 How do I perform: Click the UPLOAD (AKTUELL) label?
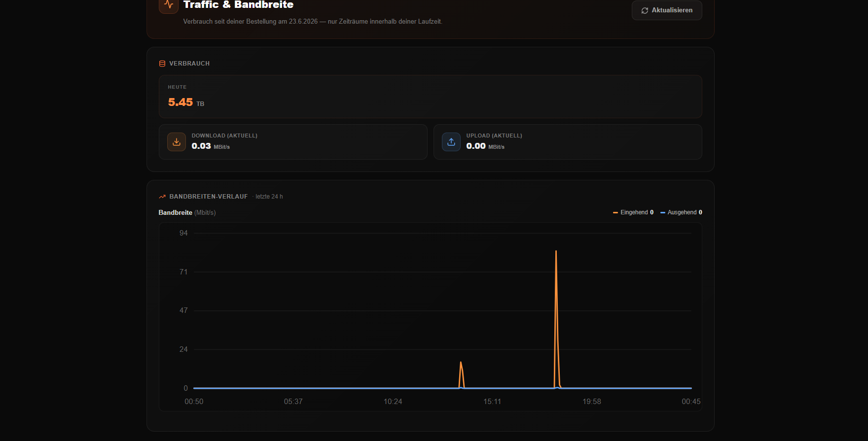pyautogui.click(x=494, y=136)
